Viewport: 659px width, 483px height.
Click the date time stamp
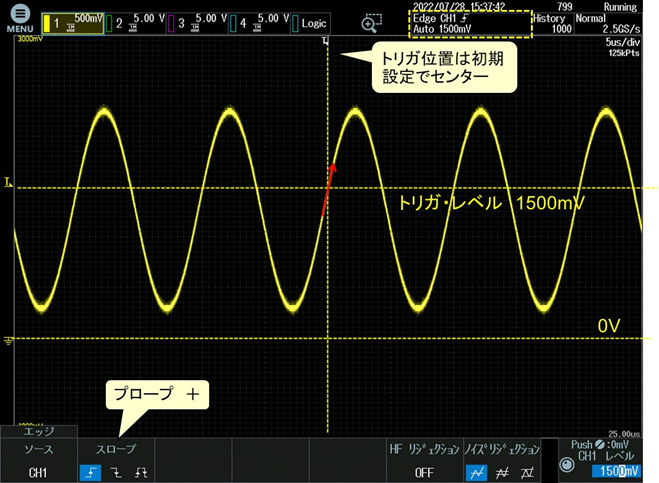pos(459,6)
